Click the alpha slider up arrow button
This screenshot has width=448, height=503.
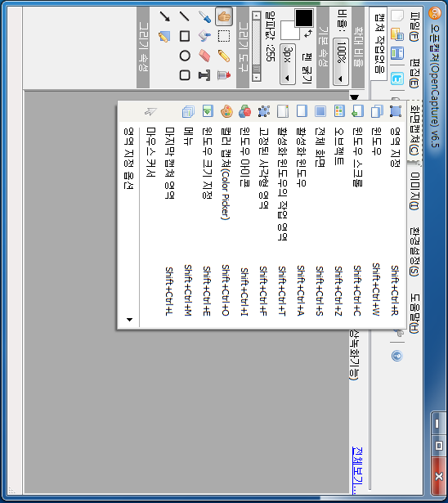coord(256,15)
